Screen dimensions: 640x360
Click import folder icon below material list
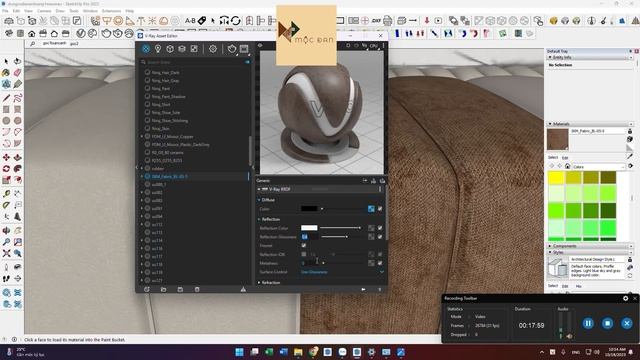(x=163, y=289)
